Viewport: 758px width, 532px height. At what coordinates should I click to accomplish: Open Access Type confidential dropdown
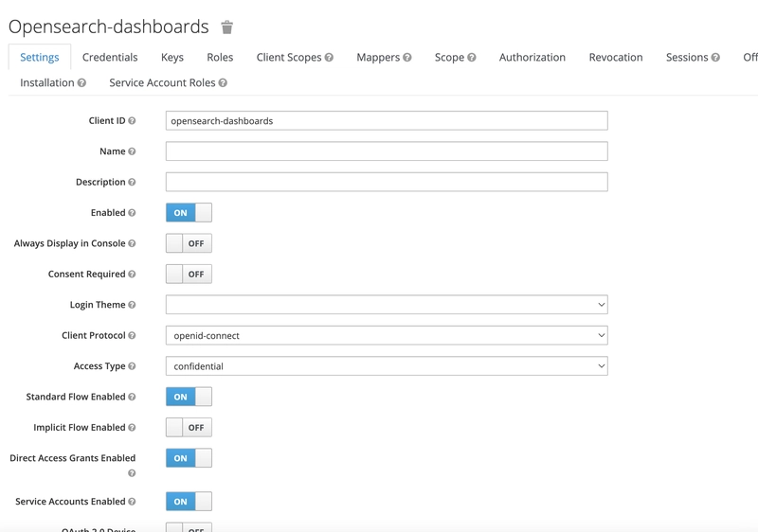pyautogui.click(x=387, y=366)
